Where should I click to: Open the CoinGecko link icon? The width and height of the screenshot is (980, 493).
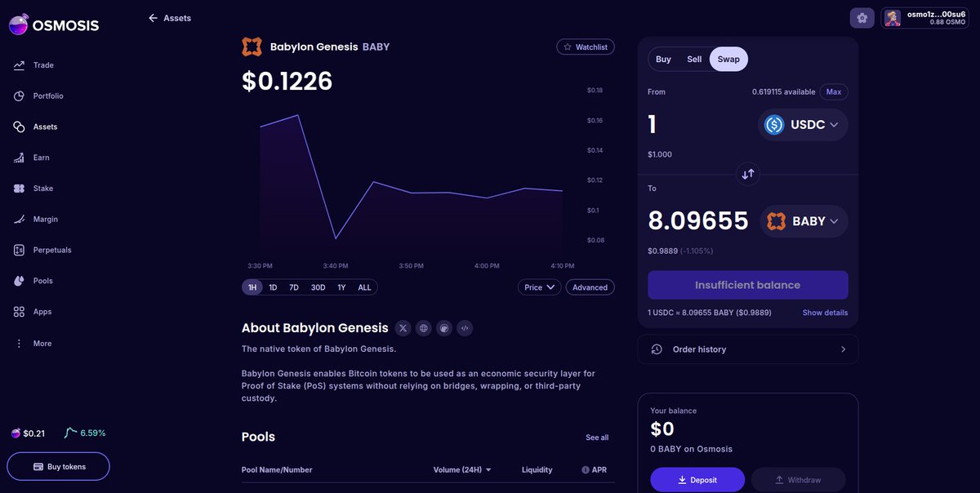tap(444, 328)
